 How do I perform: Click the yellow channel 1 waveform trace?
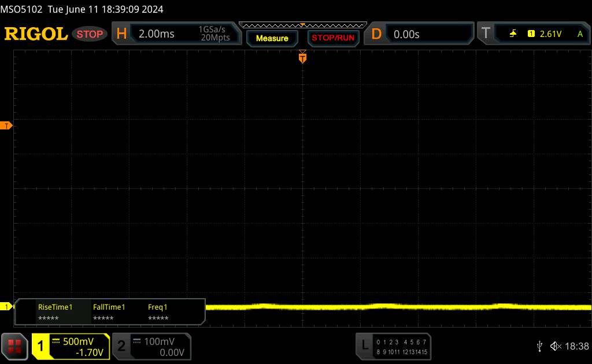[x=398, y=307]
